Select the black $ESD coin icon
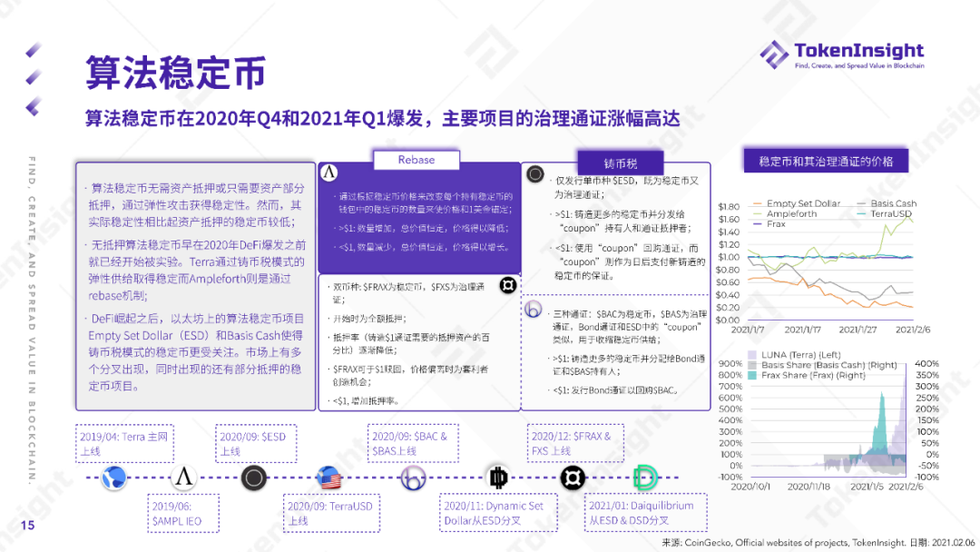The image size is (980, 552). 254,478
